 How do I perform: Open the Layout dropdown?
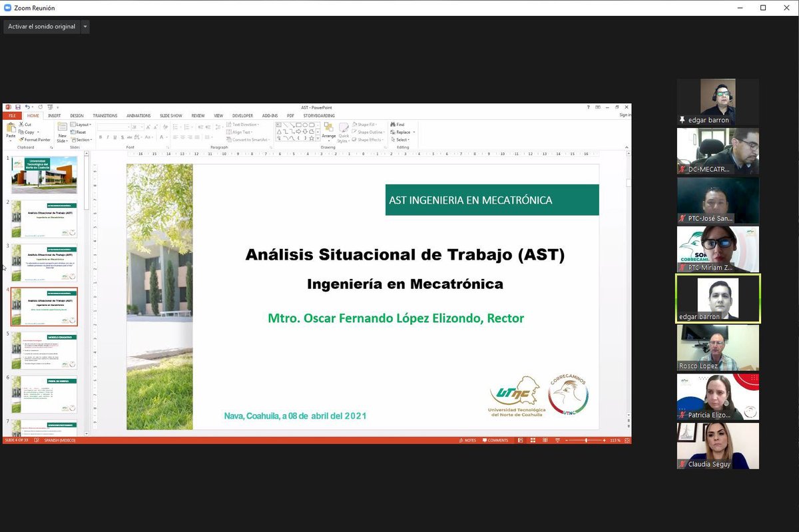[x=81, y=125]
